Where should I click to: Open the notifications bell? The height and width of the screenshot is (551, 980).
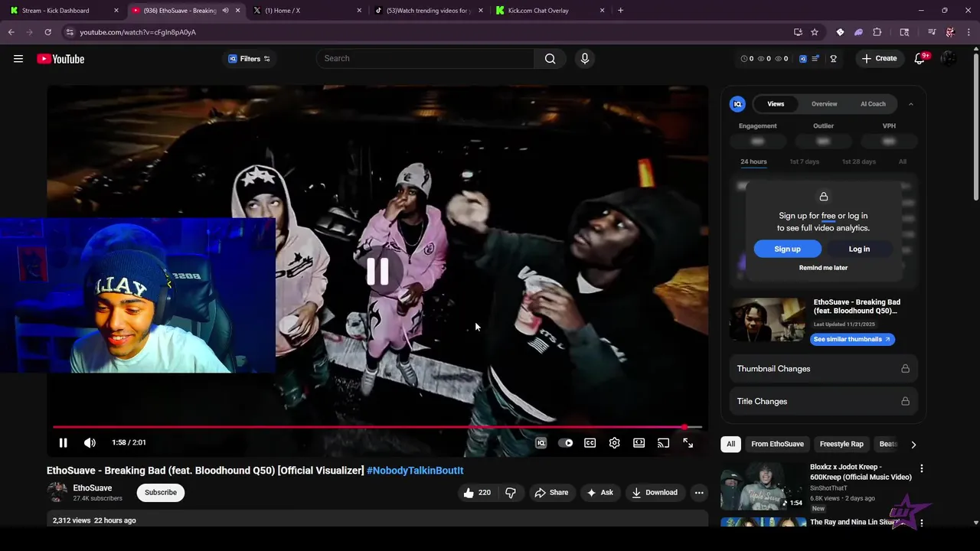pyautogui.click(x=920, y=59)
